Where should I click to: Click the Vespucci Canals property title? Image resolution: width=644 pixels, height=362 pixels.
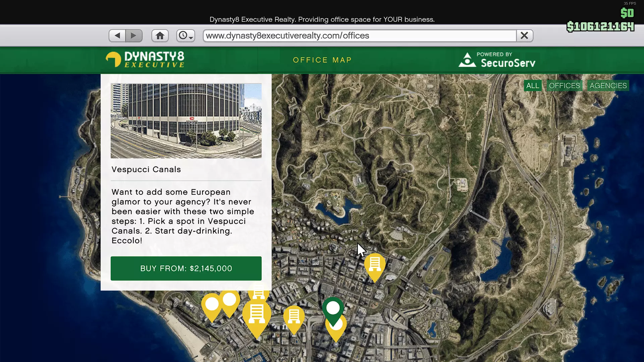(x=146, y=170)
